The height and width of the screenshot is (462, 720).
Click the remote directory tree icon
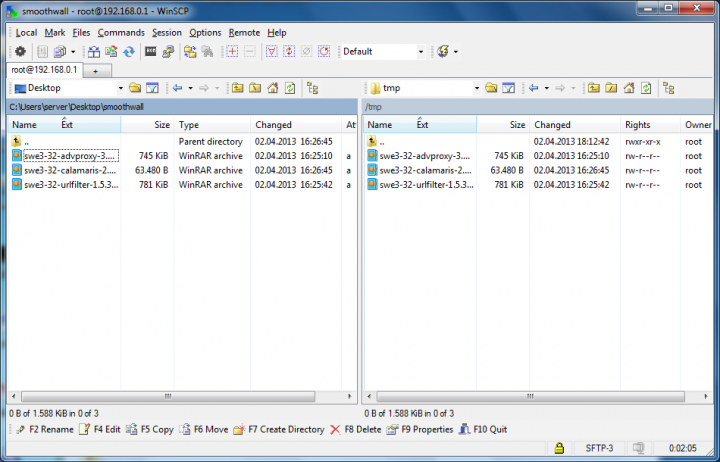670,88
